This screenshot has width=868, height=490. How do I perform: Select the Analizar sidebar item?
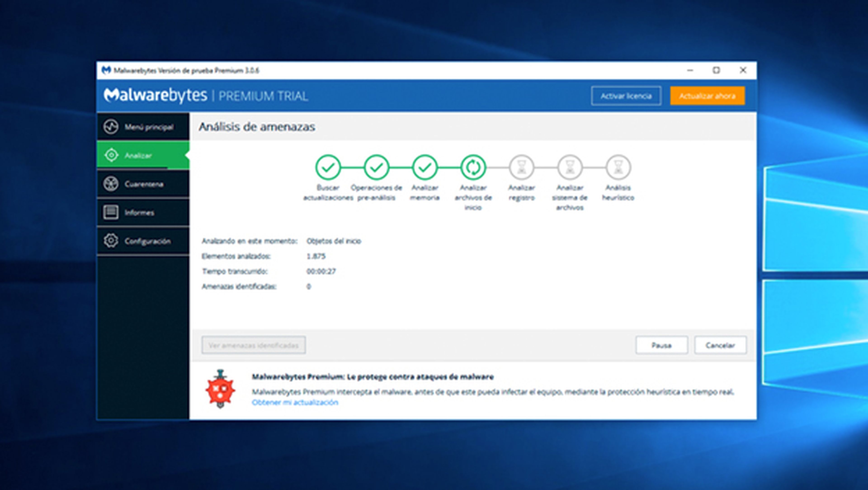click(143, 155)
